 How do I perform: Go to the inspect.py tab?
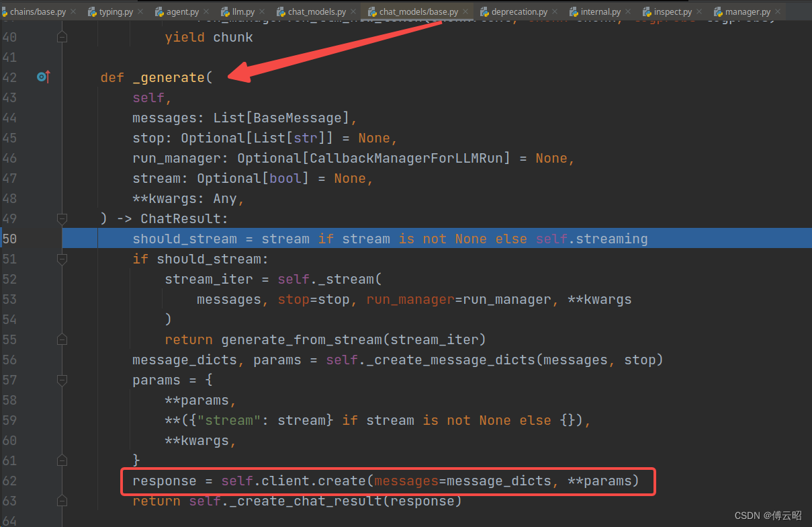coord(672,12)
